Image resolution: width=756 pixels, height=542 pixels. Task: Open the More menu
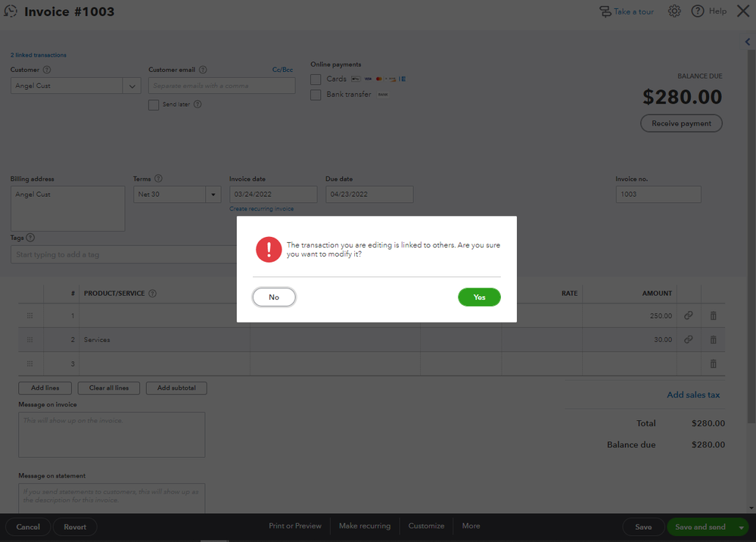click(x=471, y=525)
